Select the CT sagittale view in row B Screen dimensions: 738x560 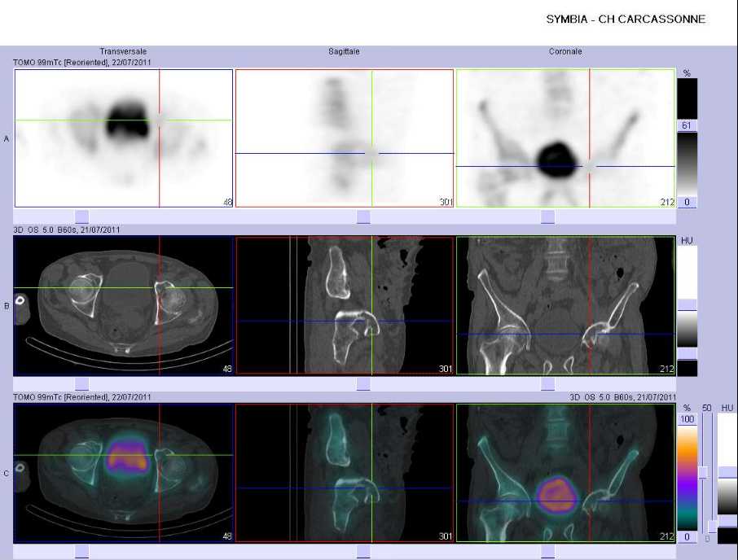coord(345,305)
